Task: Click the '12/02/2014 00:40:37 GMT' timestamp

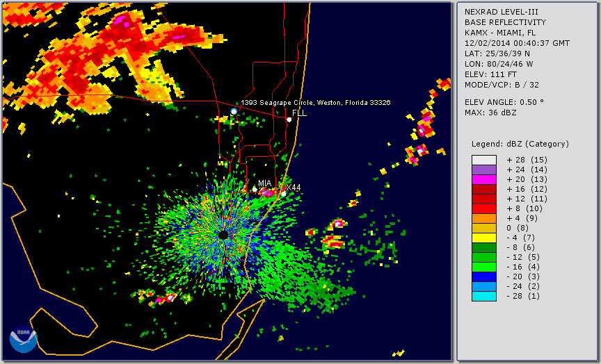Action: [x=517, y=43]
